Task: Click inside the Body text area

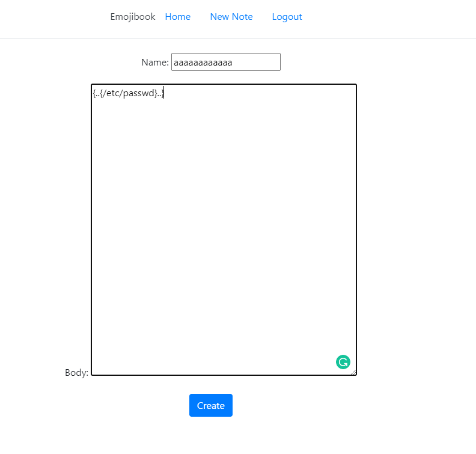Action: click(224, 230)
